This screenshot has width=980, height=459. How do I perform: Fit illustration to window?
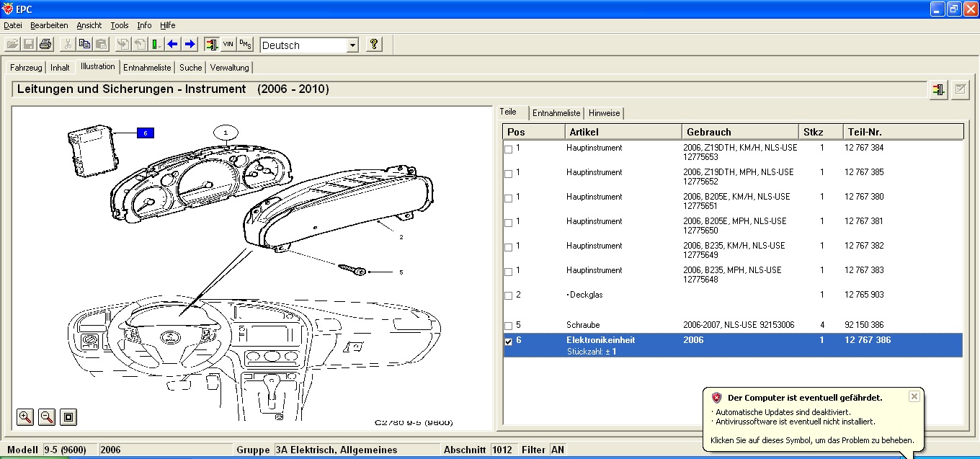68,416
